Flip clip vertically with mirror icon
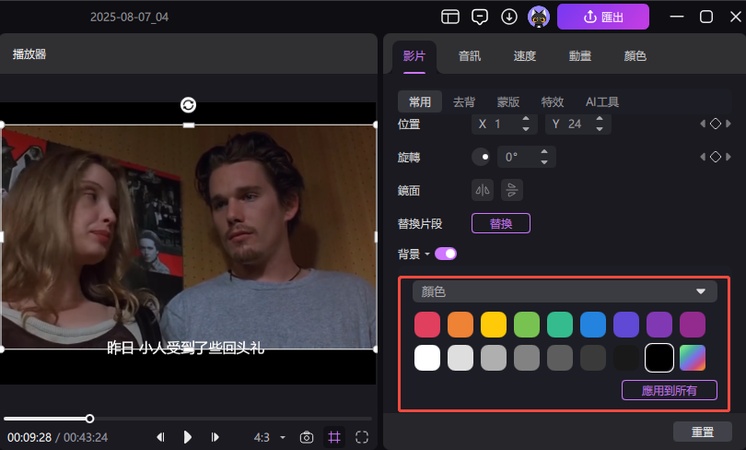 click(x=512, y=190)
